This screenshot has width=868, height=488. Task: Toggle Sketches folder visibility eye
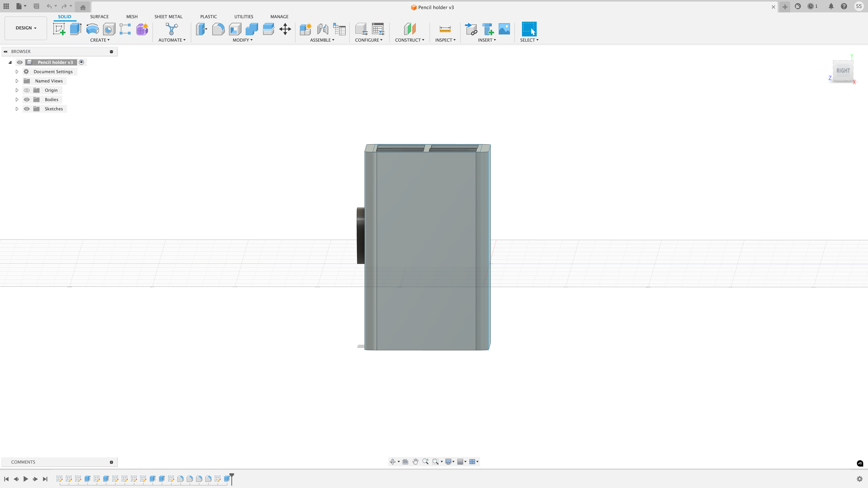[x=27, y=109]
